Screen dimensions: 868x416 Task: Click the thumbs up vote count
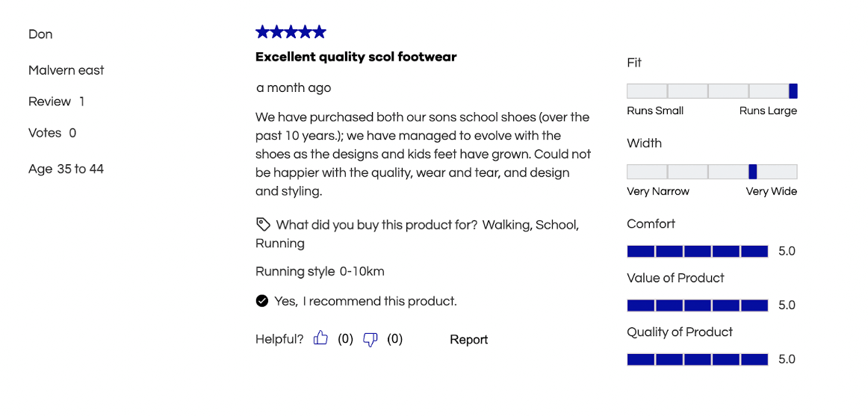[x=345, y=339]
